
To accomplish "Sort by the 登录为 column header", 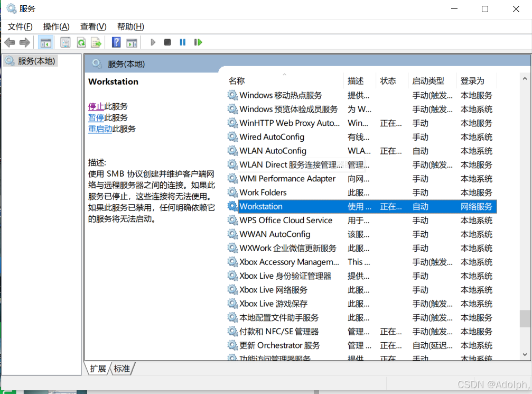I will point(477,80).
